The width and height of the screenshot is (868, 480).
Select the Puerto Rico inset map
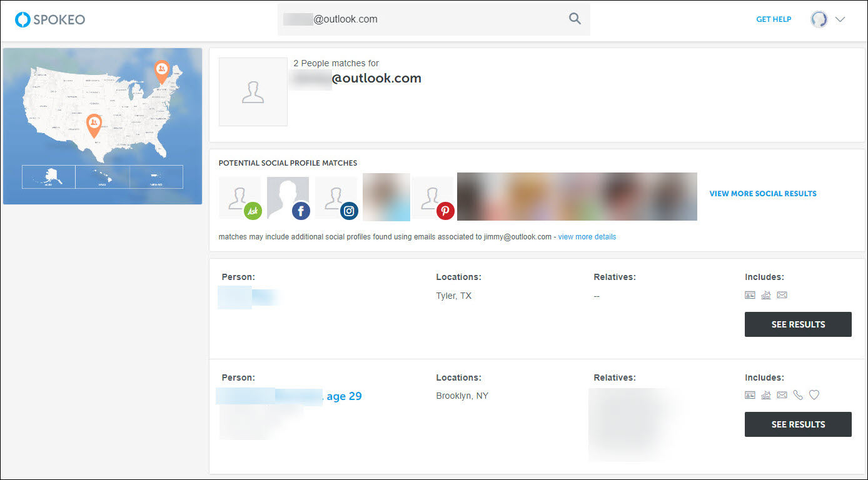click(156, 177)
